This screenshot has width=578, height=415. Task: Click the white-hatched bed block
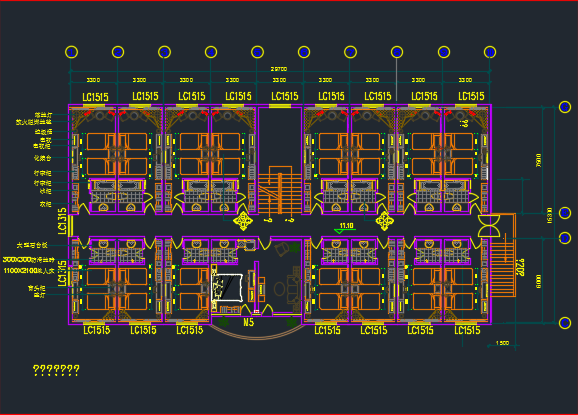coord(227,287)
